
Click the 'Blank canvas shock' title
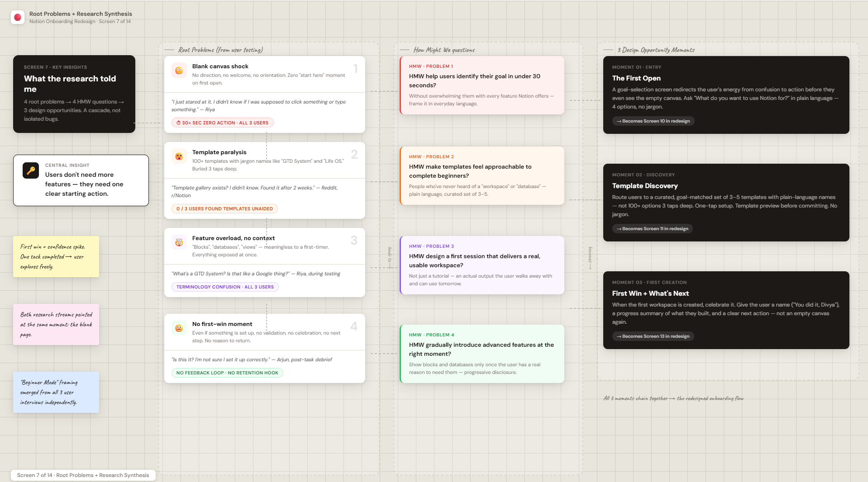(x=220, y=66)
